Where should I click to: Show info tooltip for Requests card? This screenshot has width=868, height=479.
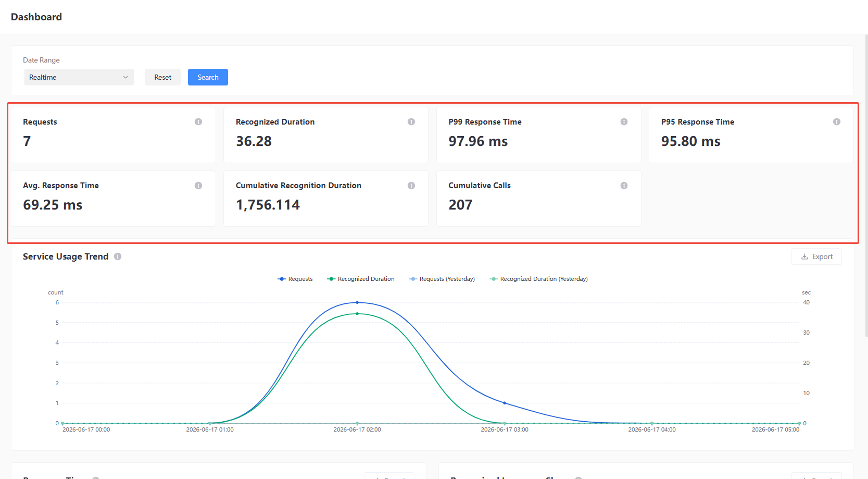(x=198, y=122)
